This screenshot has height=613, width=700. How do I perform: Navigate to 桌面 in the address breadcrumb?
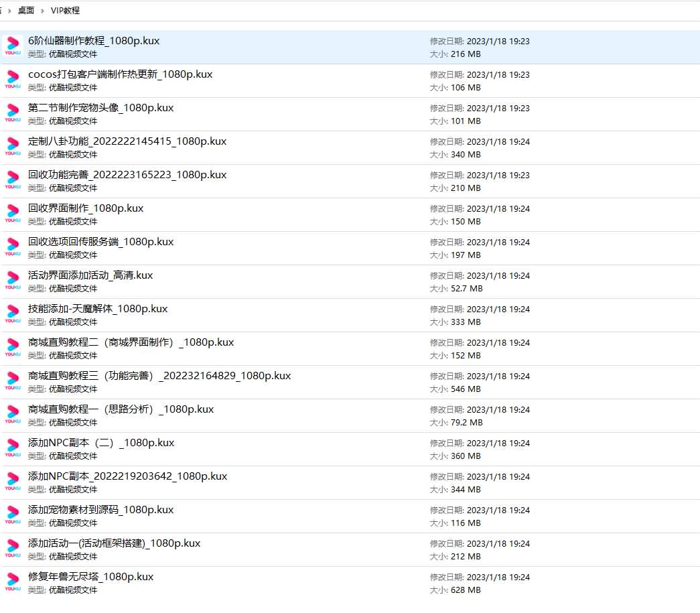click(x=25, y=11)
